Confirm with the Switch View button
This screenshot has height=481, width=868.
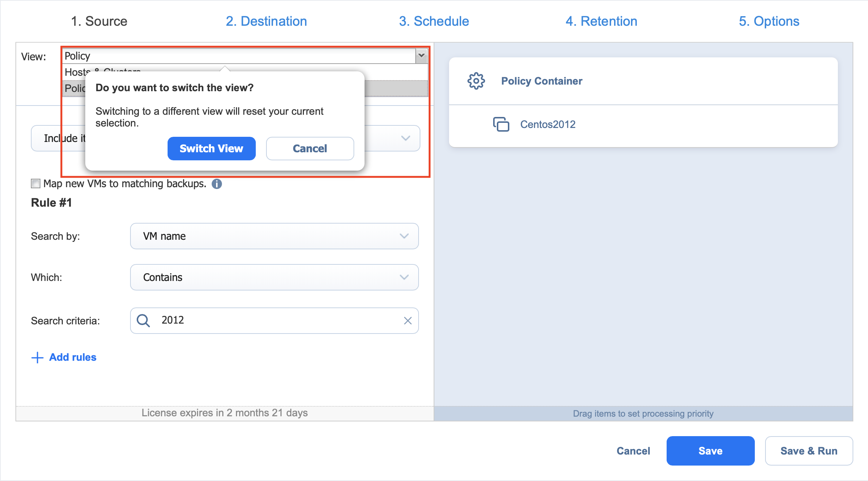(211, 149)
